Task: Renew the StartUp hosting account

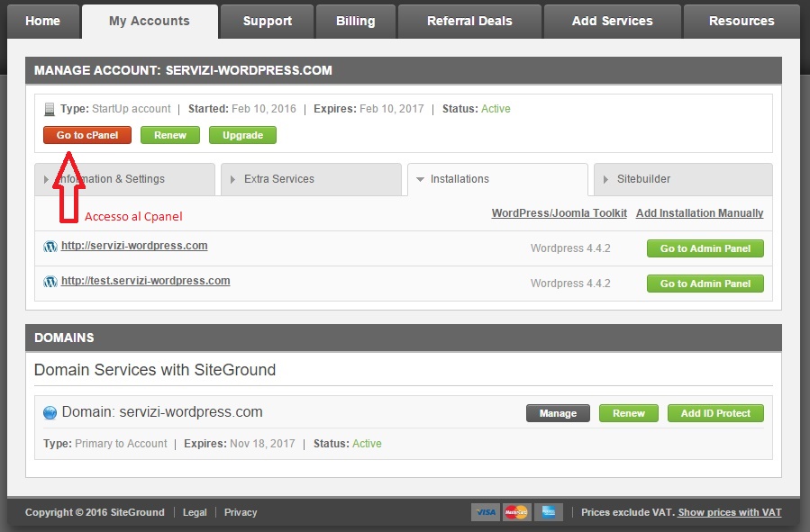Action: click(x=170, y=135)
